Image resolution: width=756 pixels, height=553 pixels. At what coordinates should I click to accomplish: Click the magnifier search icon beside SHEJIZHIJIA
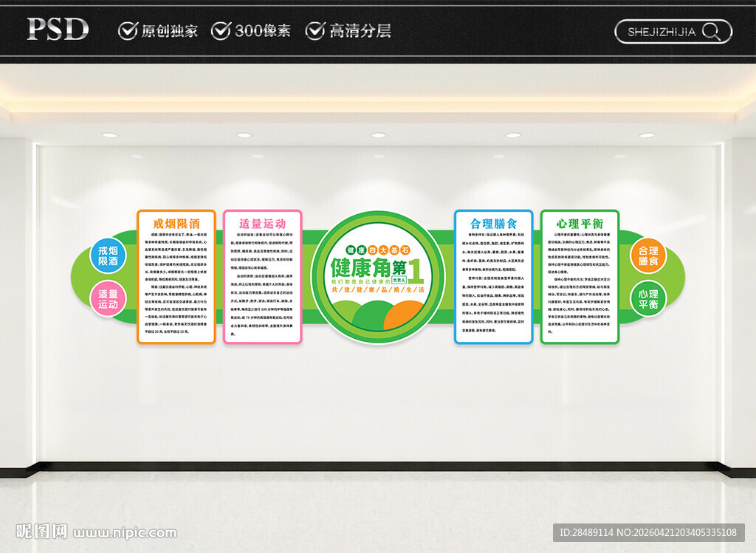pos(711,32)
